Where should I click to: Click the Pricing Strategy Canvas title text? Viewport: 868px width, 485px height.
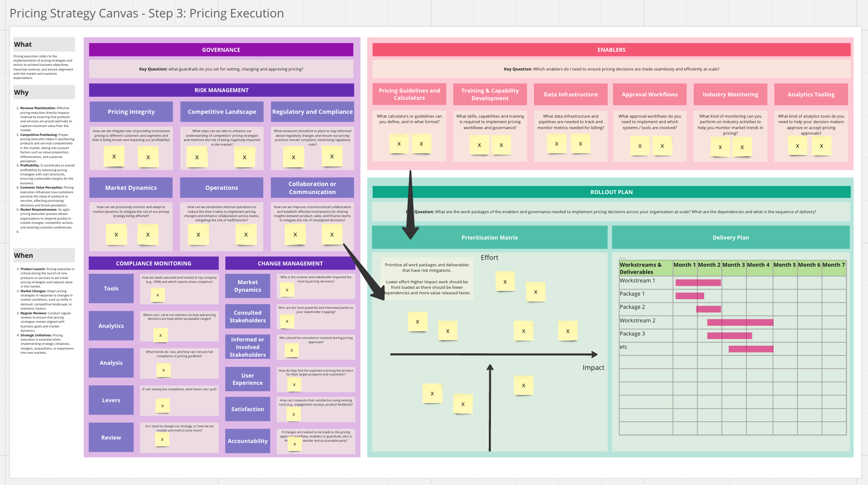(x=147, y=14)
